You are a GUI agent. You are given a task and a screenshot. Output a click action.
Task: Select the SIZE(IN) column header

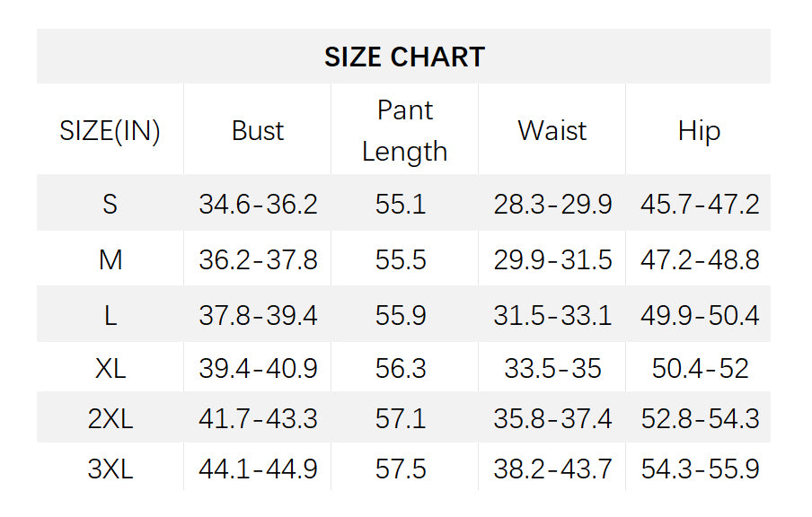(110, 131)
